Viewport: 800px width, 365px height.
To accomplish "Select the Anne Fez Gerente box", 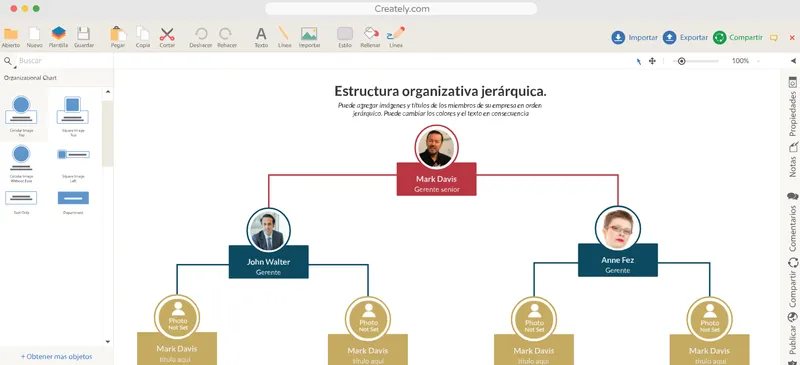I will [x=617, y=260].
